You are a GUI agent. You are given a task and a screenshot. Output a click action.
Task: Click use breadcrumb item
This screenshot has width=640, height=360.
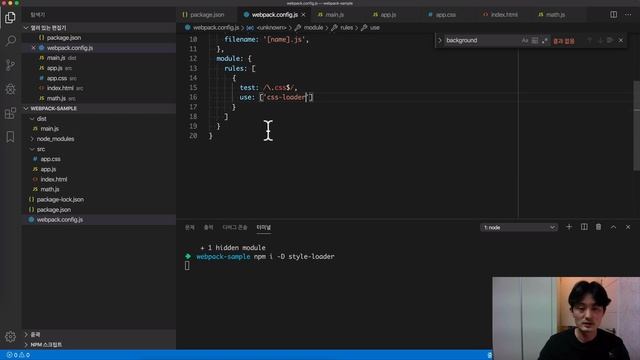pos(375,28)
